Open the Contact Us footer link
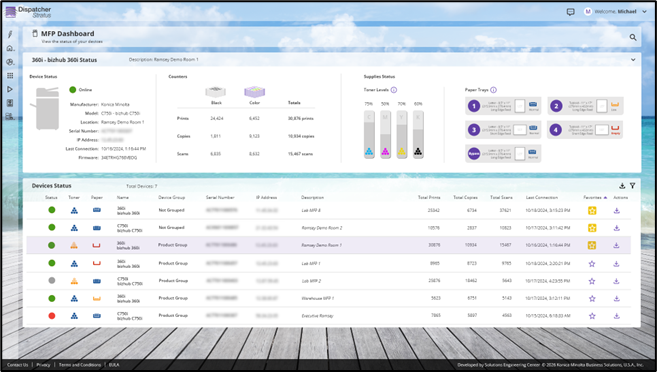The width and height of the screenshot is (657, 372). [x=17, y=365]
